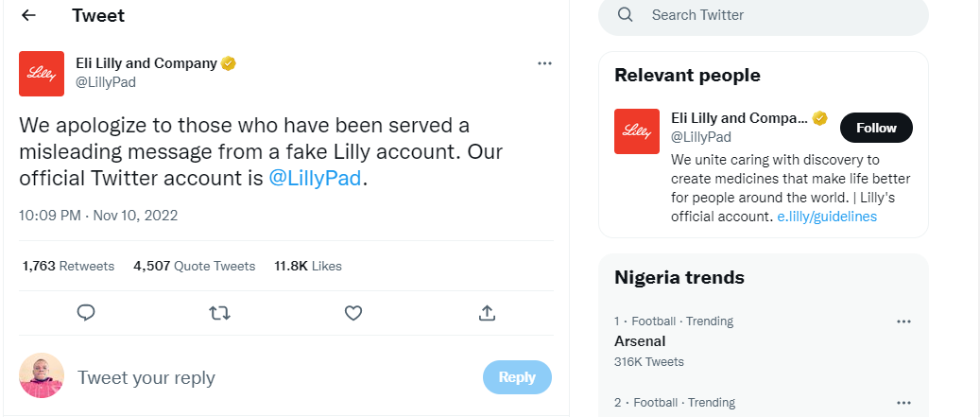980x417 pixels.
Task: Click the share upload icon
Action: tap(487, 312)
